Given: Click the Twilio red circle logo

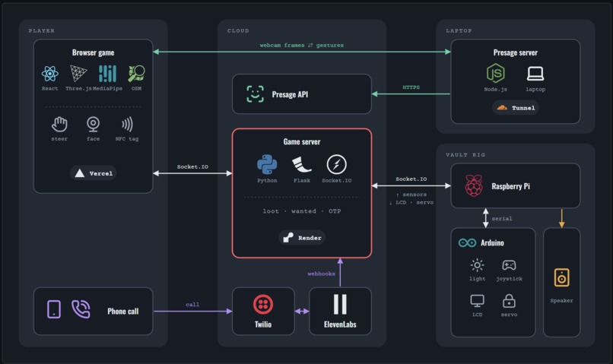Looking at the screenshot, I should coord(263,305).
